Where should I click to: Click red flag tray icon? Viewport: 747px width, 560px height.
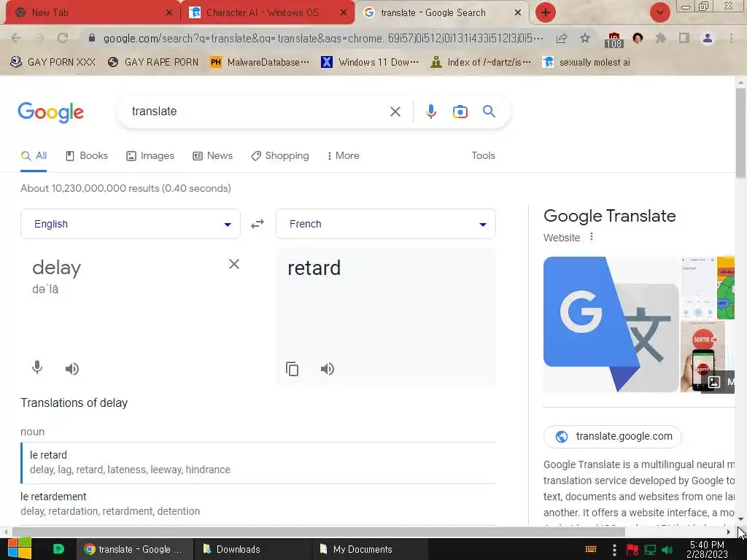(632, 550)
